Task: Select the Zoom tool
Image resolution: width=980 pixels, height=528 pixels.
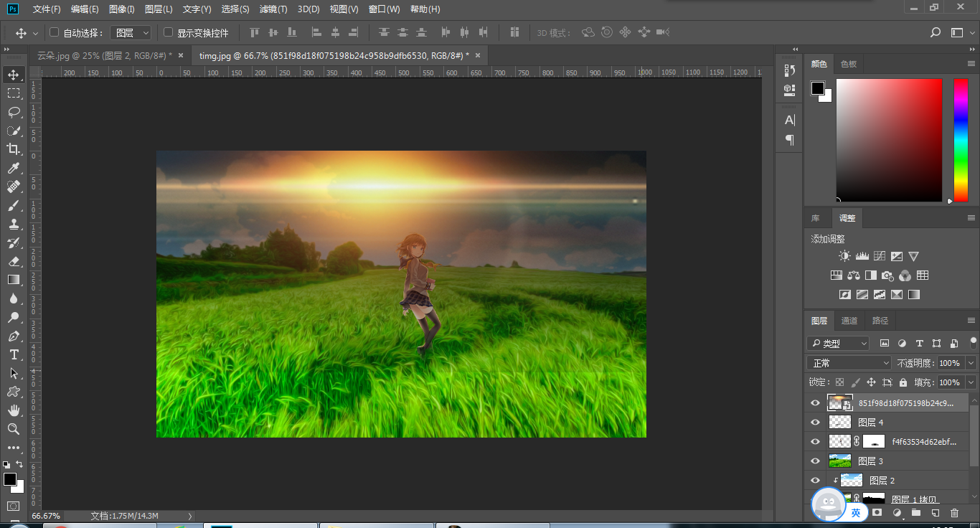Action: (14, 429)
